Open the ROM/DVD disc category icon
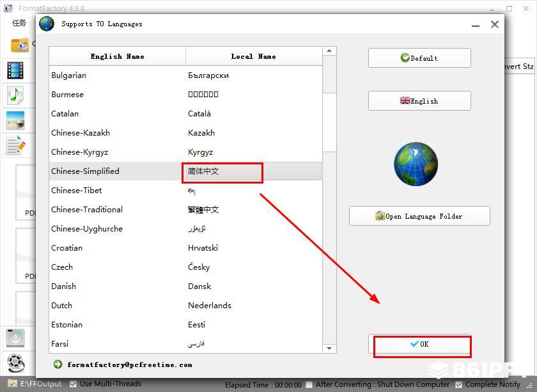The image size is (537, 392). (x=15, y=338)
